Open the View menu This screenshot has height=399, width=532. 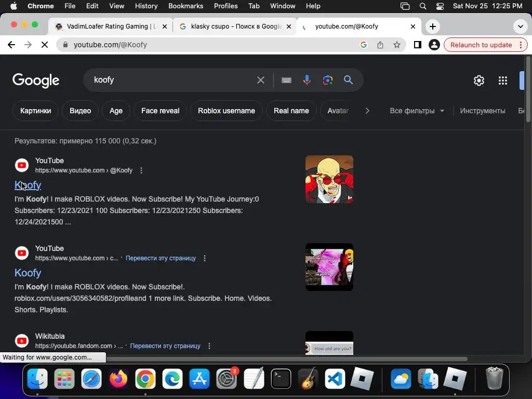pos(116,6)
